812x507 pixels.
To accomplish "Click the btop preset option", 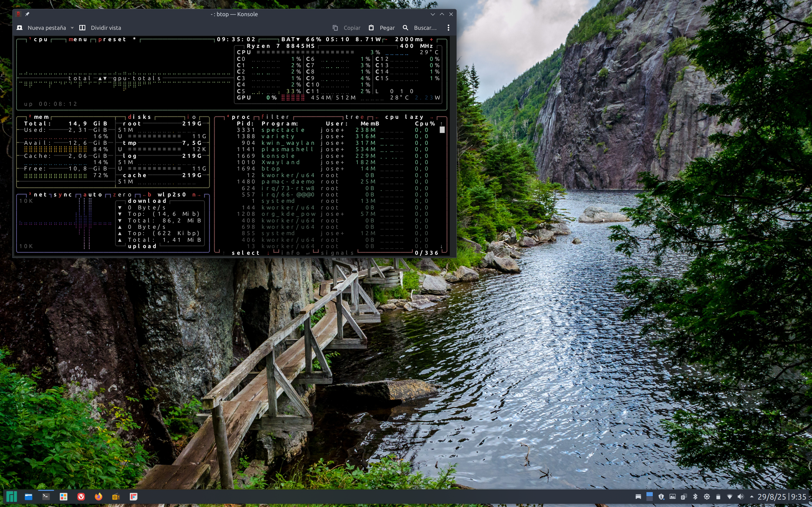I will [112, 40].
